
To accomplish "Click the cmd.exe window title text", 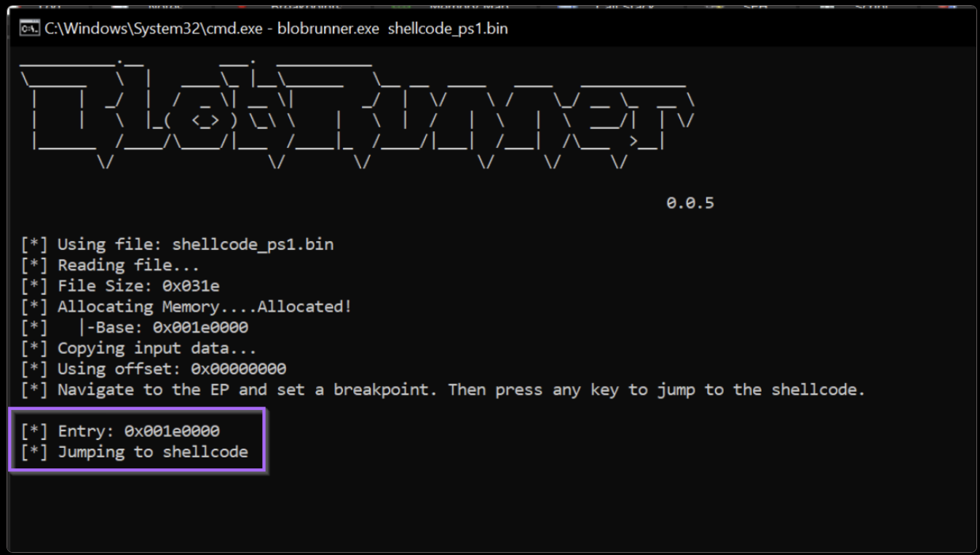I will point(275,28).
